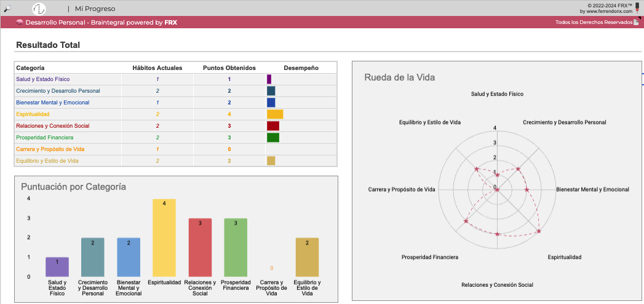Select Relaciones y Conexión Social table row
644x304 pixels.
click(x=176, y=126)
